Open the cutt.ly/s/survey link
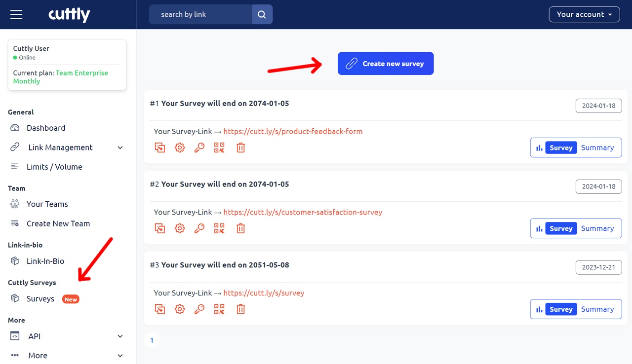 pyautogui.click(x=264, y=293)
